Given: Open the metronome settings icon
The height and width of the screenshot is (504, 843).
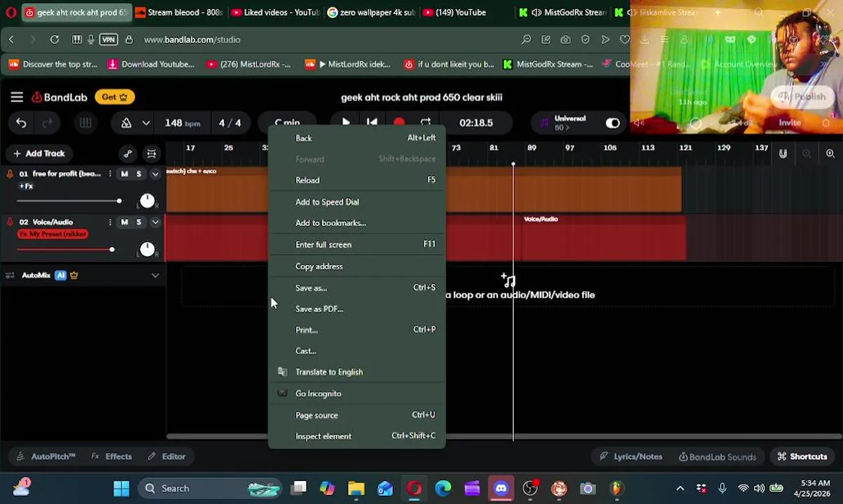Looking at the screenshot, I should point(127,123).
